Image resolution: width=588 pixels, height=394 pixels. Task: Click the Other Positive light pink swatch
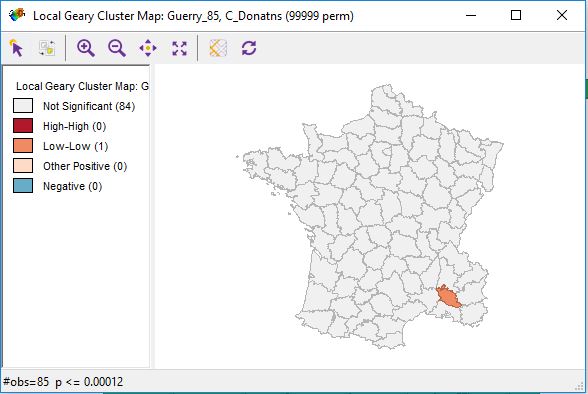point(23,166)
